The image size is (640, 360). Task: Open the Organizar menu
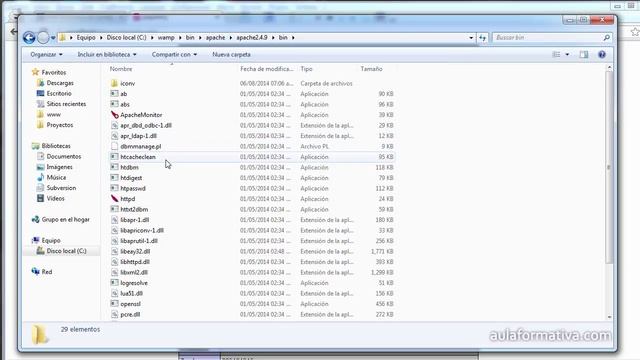(x=46, y=54)
